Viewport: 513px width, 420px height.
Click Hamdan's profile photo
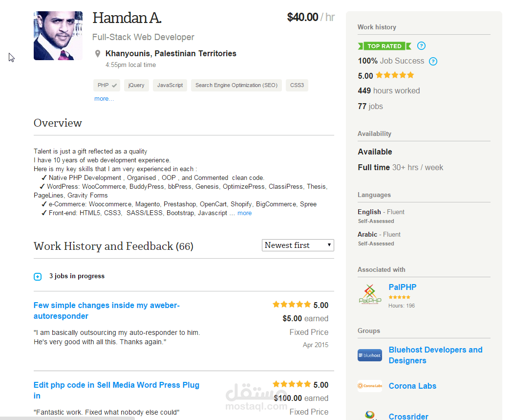click(58, 36)
